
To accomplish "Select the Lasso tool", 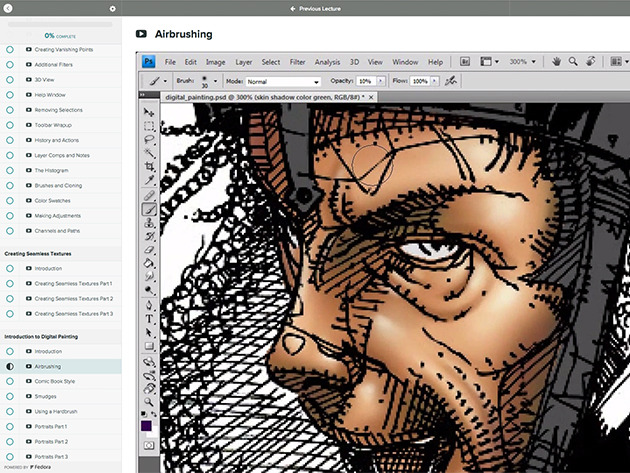I will 149,139.
